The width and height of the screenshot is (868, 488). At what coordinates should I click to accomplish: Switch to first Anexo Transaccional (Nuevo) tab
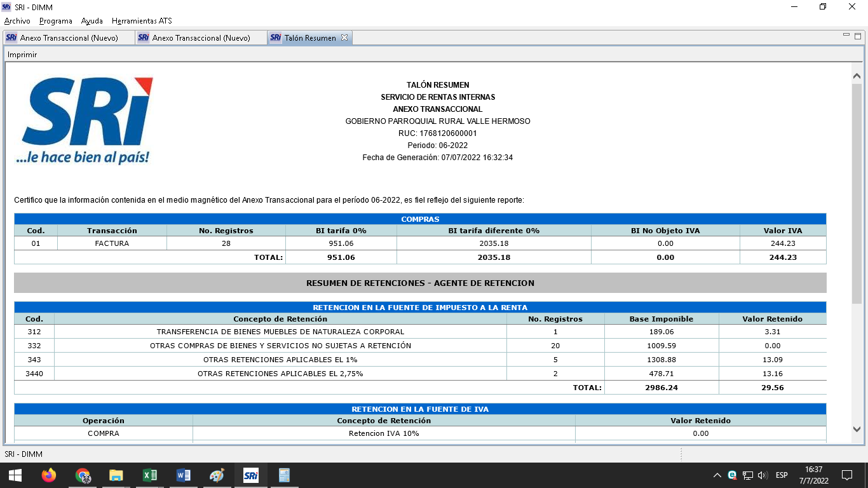pos(69,38)
